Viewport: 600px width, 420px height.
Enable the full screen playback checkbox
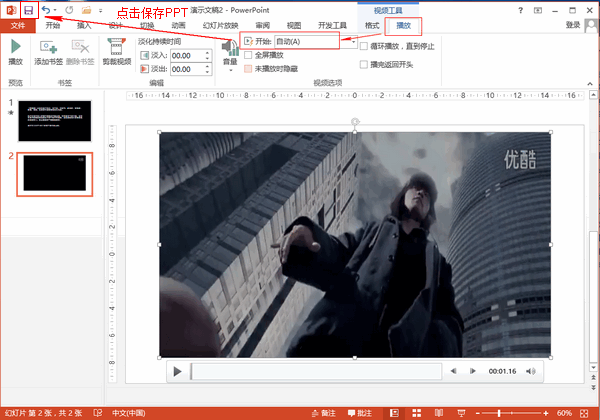[248, 55]
